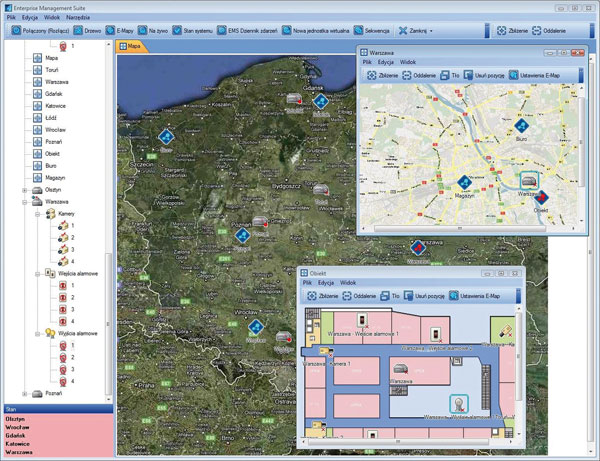The height and width of the screenshot is (461, 600).
Task: Select alarm output 4 under Wyjścia alarmowe
Action: coord(67,381)
